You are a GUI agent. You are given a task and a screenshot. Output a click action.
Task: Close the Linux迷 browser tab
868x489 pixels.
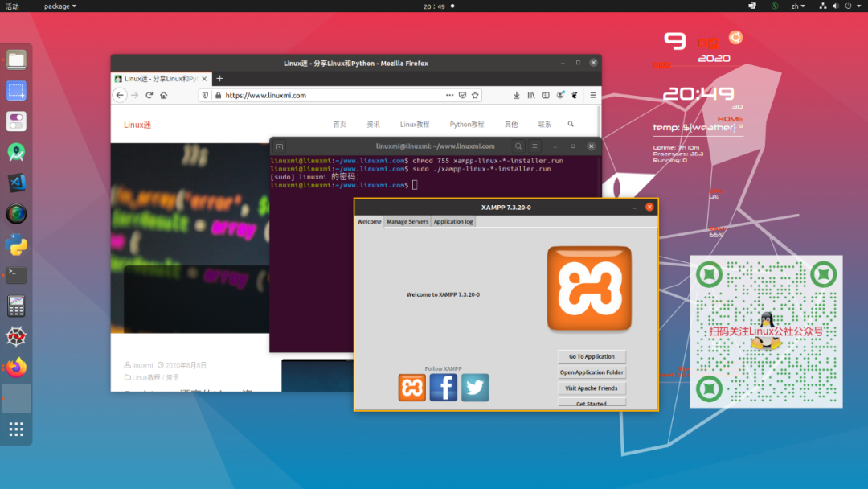coord(204,79)
